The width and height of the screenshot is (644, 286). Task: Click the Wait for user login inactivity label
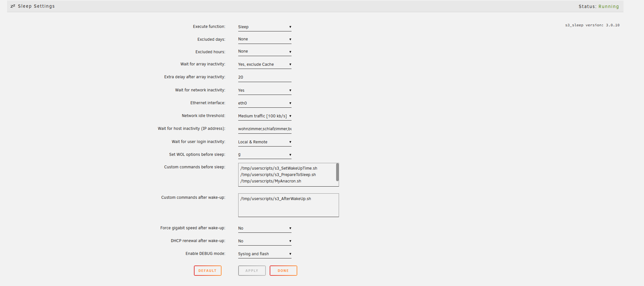pos(198,142)
